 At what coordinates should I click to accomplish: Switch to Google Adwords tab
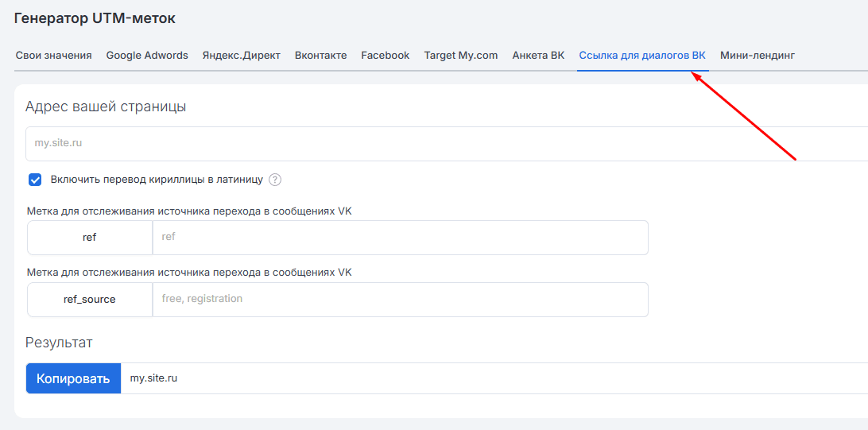tap(147, 56)
